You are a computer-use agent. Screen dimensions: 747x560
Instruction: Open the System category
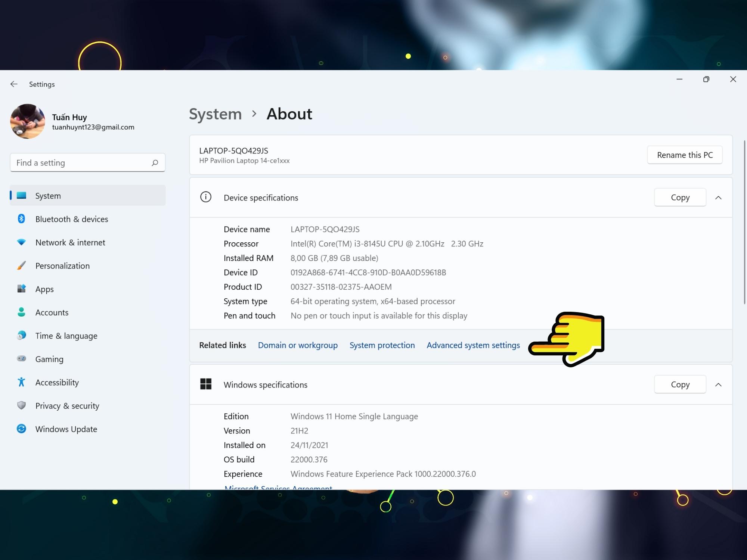click(88, 195)
